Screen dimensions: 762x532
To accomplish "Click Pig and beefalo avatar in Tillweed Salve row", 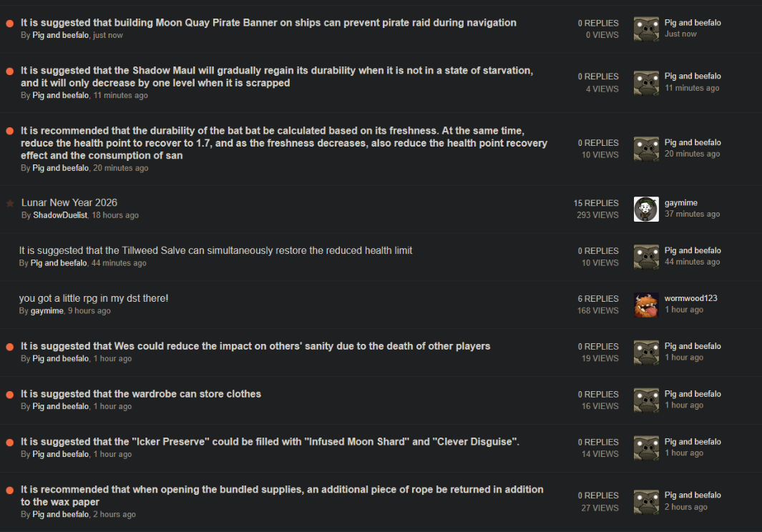I will [x=646, y=257].
